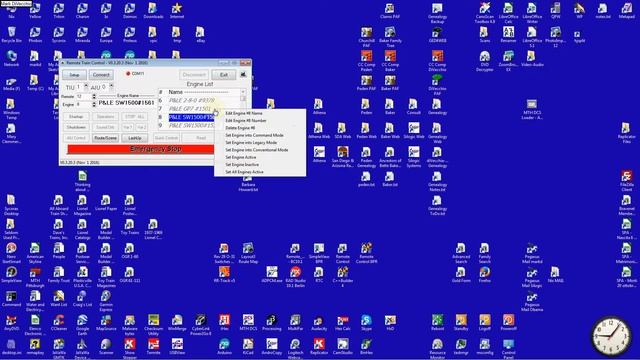640x360 pixels.
Task: Select the Arduino desktop icon
Action: point(224,347)
